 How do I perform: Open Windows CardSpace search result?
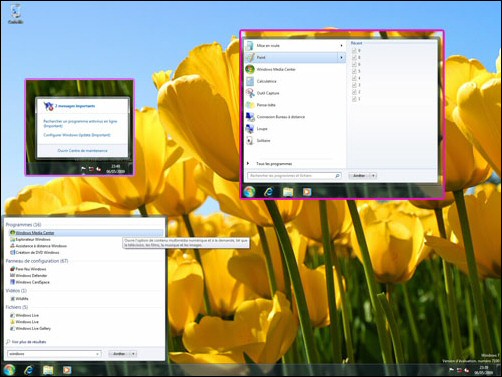(x=30, y=282)
